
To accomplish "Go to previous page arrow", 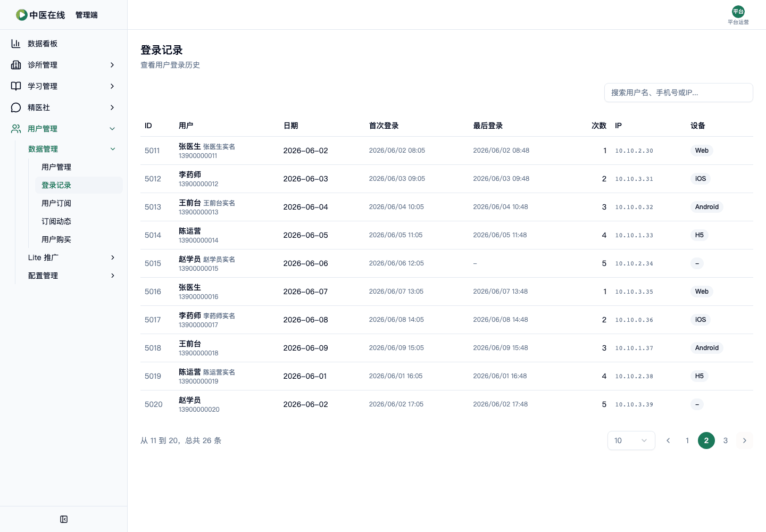I will click(668, 440).
